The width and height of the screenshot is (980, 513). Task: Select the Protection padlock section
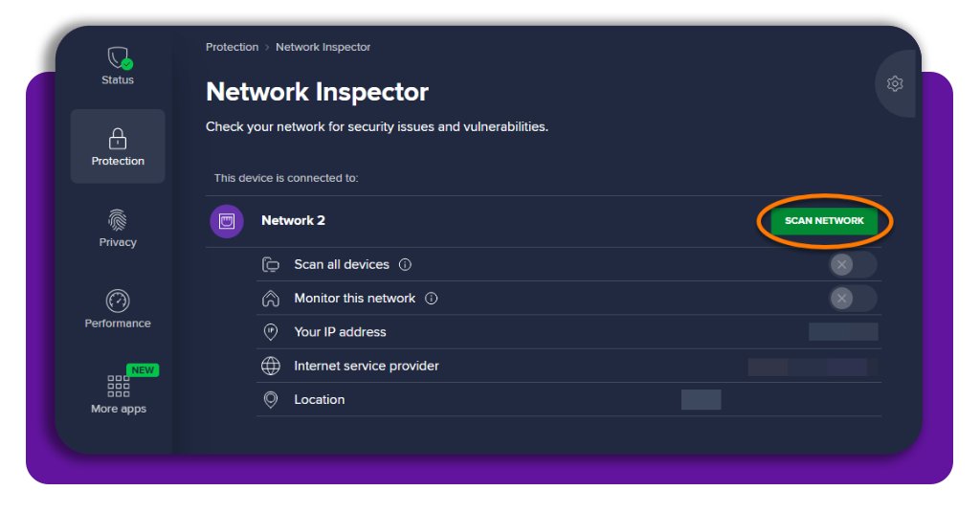[x=118, y=146]
